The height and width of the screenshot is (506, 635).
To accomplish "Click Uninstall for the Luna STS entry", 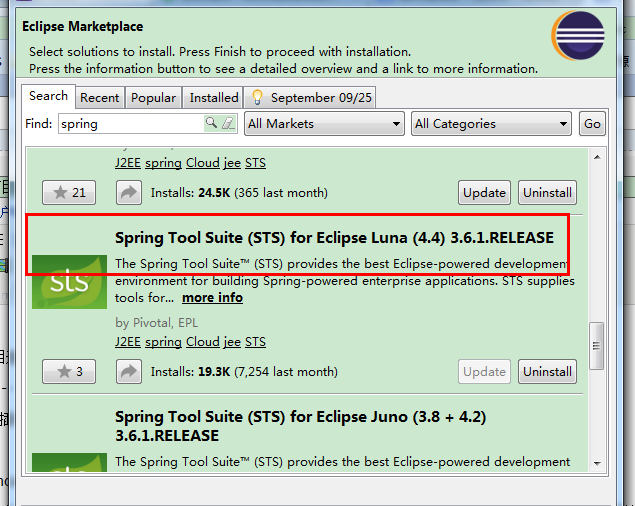I will point(548,371).
